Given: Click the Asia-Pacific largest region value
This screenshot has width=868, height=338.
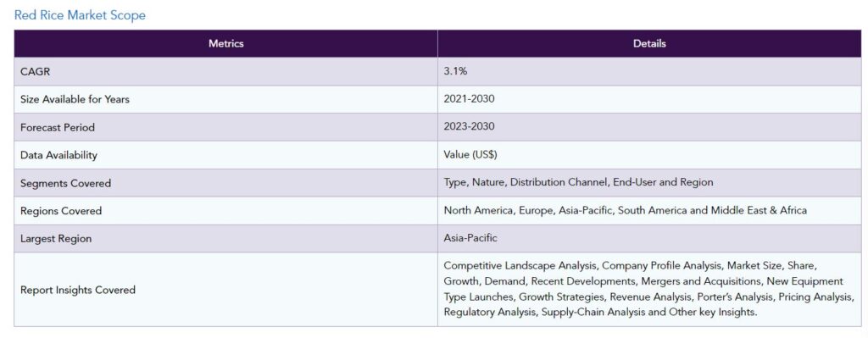Looking at the screenshot, I should pyautogui.click(x=470, y=238).
